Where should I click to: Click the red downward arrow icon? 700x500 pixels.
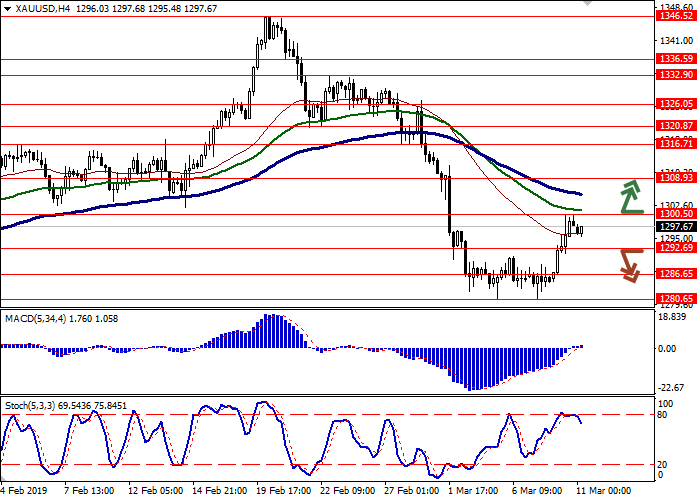tap(629, 264)
